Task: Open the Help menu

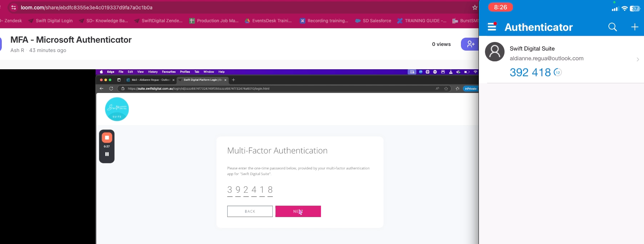Action: tap(221, 72)
